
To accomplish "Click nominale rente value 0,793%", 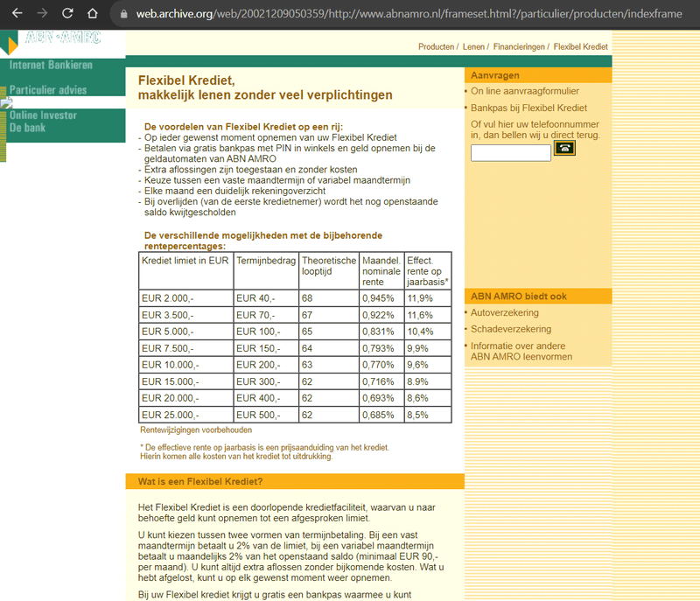I will tap(381, 348).
